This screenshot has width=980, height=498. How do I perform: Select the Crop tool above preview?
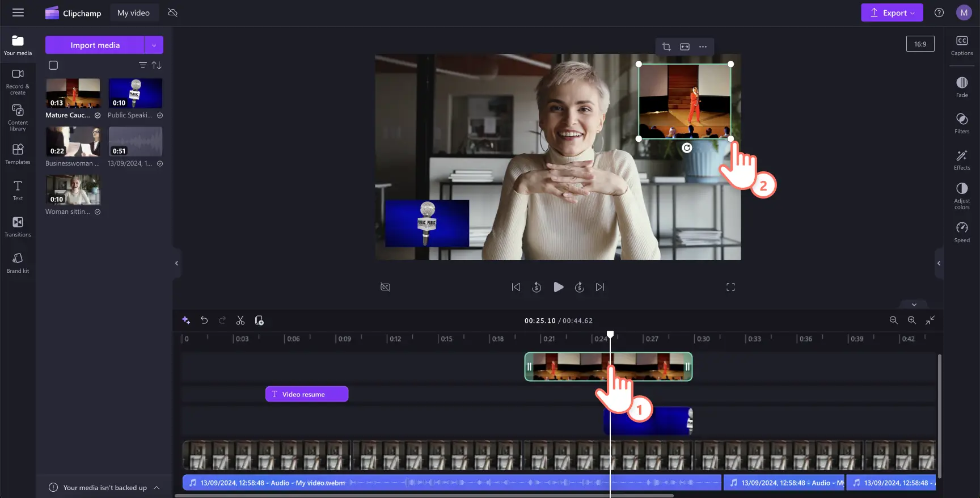tap(666, 47)
